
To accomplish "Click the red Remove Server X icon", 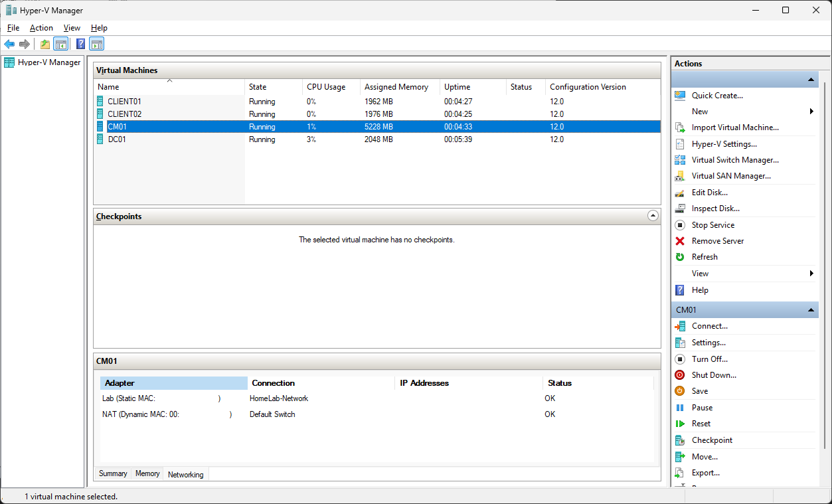I will [680, 241].
